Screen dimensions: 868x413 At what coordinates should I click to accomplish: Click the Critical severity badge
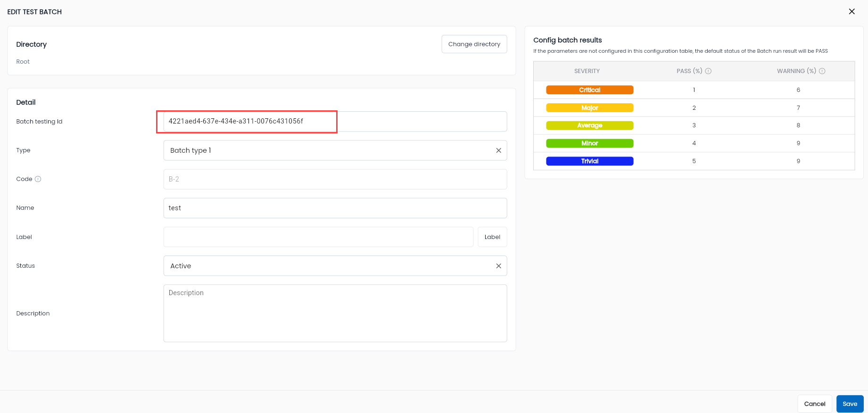click(x=590, y=90)
